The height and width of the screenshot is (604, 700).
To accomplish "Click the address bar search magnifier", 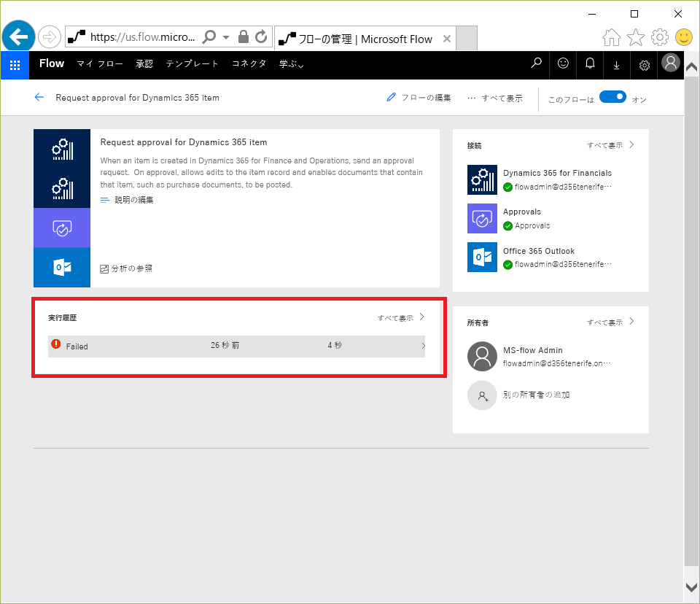I will pyautogui.click(x=209, y=36).
